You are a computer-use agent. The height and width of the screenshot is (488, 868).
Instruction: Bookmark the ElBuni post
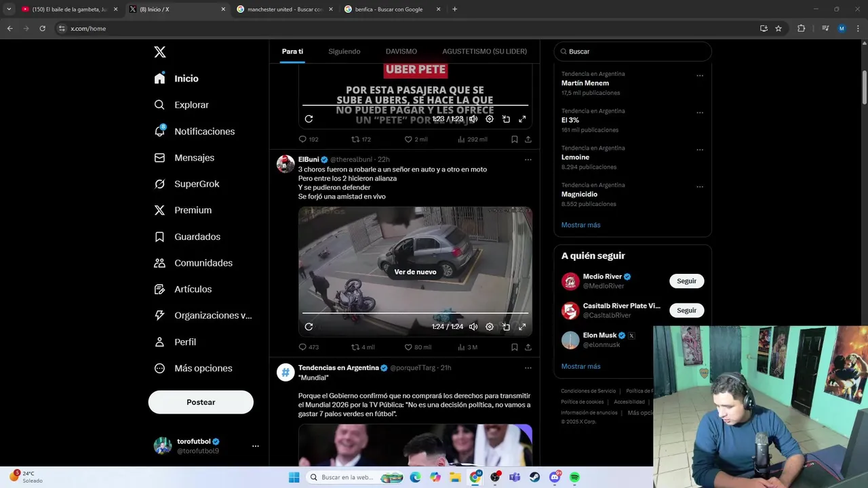(x=514, y=347)
